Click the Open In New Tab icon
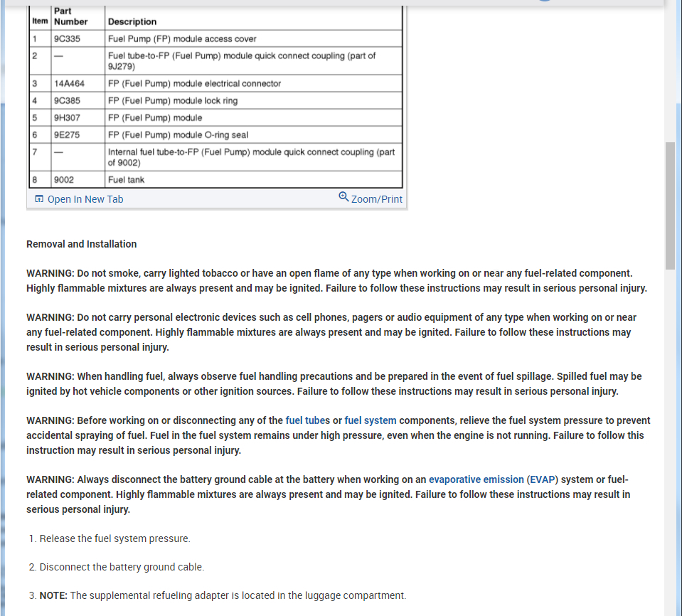 click(39, 198)
